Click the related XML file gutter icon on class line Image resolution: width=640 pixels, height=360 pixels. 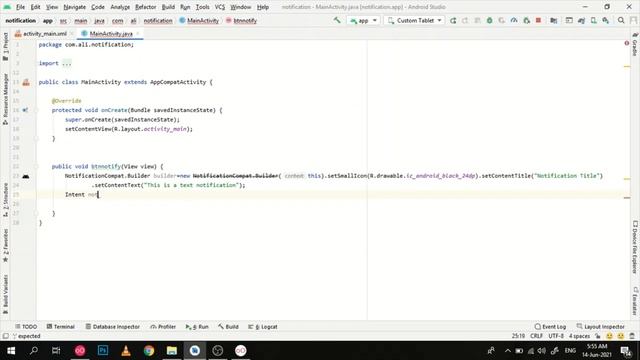pyautogui.click(x=26, y=82)
